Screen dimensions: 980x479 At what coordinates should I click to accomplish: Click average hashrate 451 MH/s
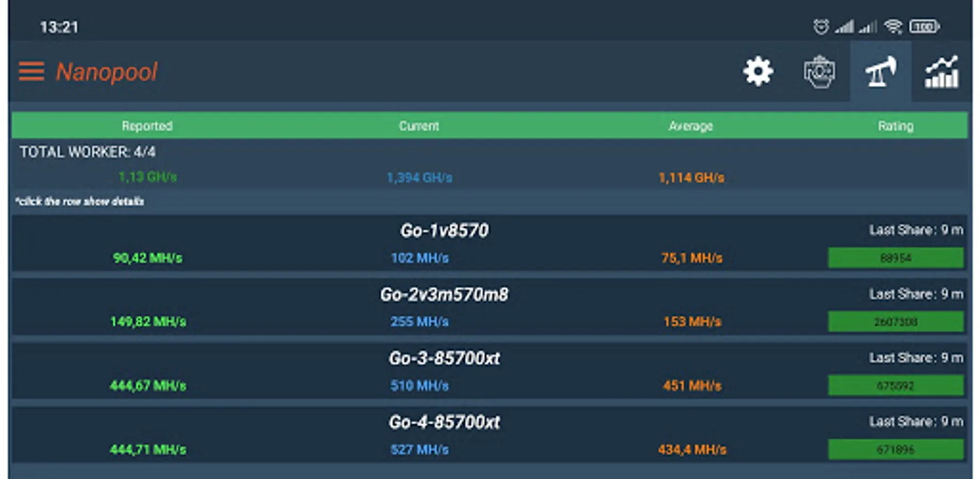tap(692, 386)
